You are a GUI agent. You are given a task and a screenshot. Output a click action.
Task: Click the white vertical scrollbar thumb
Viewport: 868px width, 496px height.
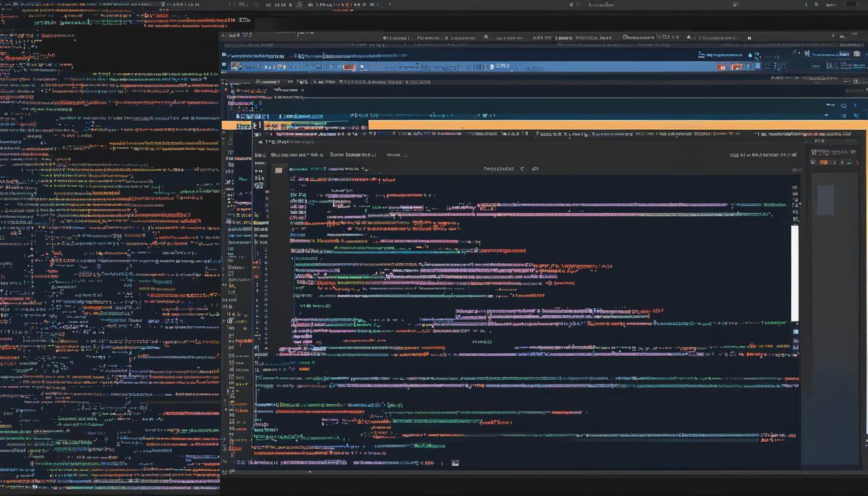[x=795, y=273]
